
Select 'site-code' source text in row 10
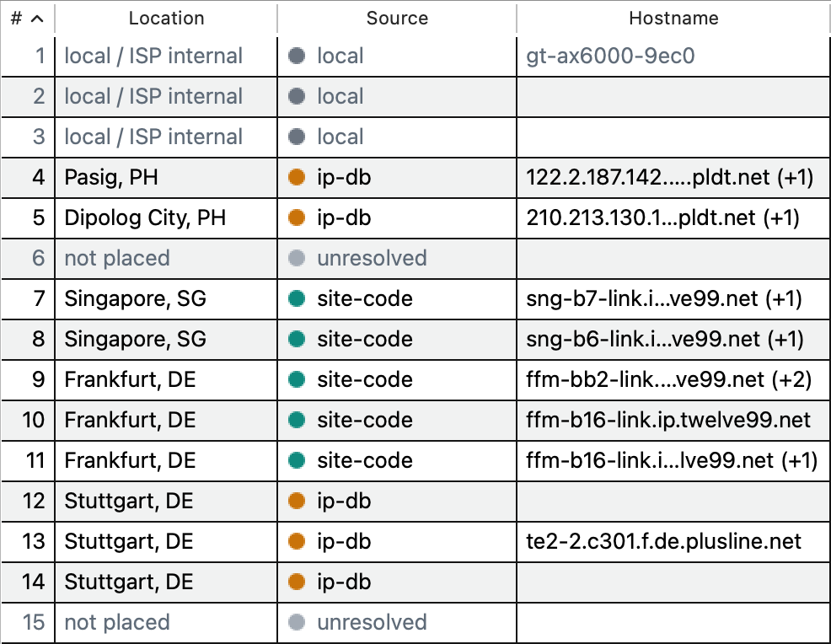click(x=365, y=421)
